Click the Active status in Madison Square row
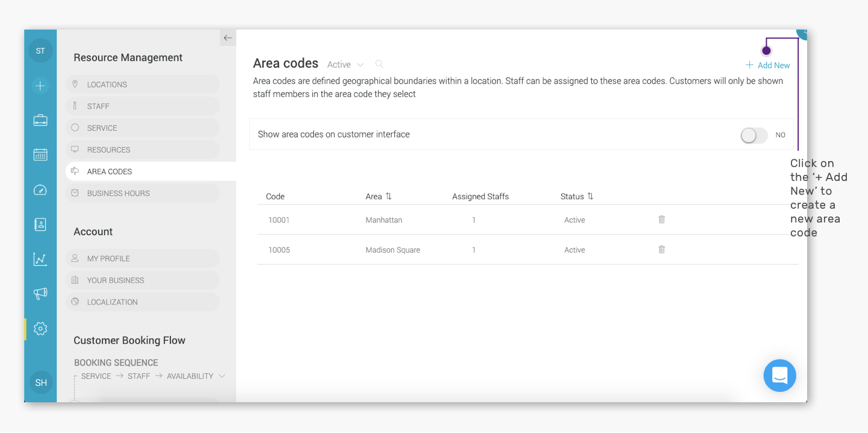This screenshot has width=868, height=433. (x=574, y=250)
